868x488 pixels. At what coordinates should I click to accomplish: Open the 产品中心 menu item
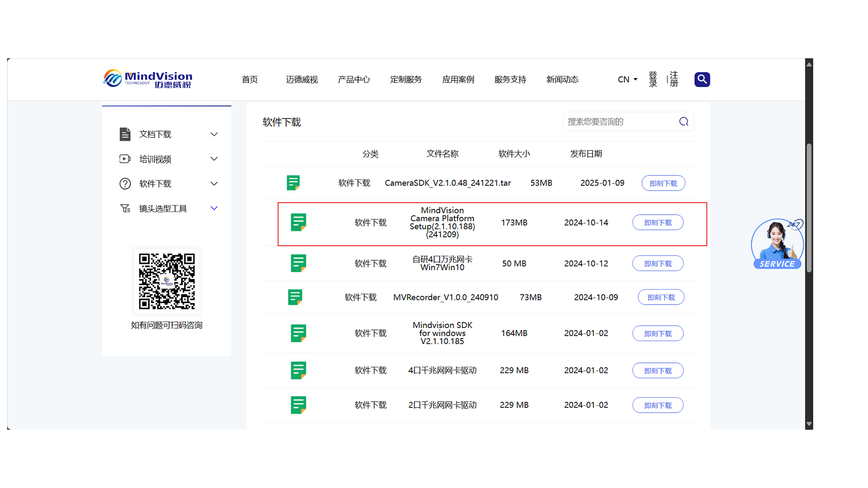click(x=354, y=80)
